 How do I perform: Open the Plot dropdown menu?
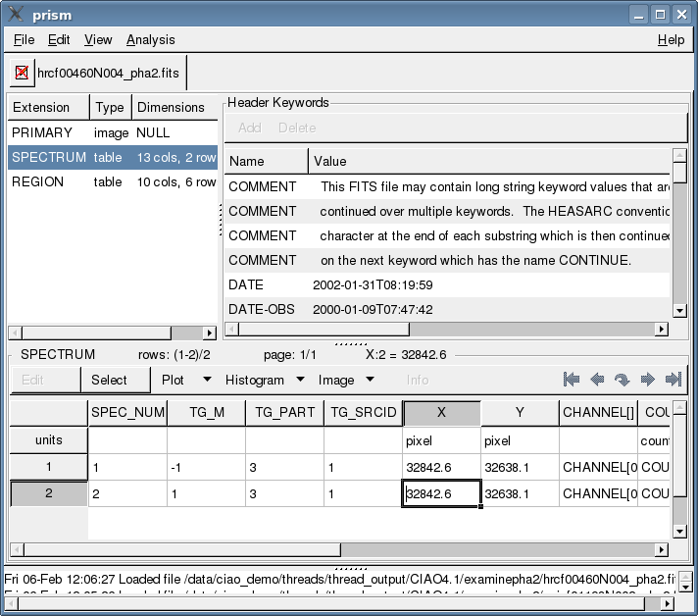click(185, 380)
